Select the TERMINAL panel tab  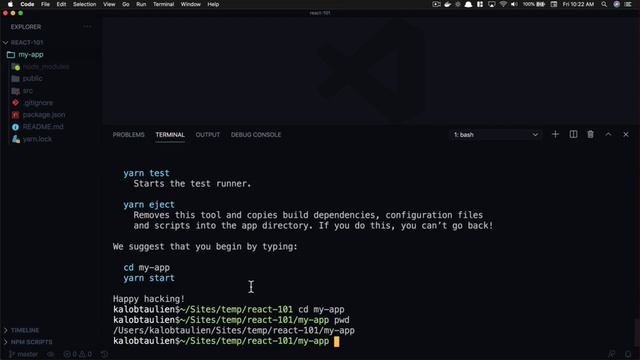(170, 135)
